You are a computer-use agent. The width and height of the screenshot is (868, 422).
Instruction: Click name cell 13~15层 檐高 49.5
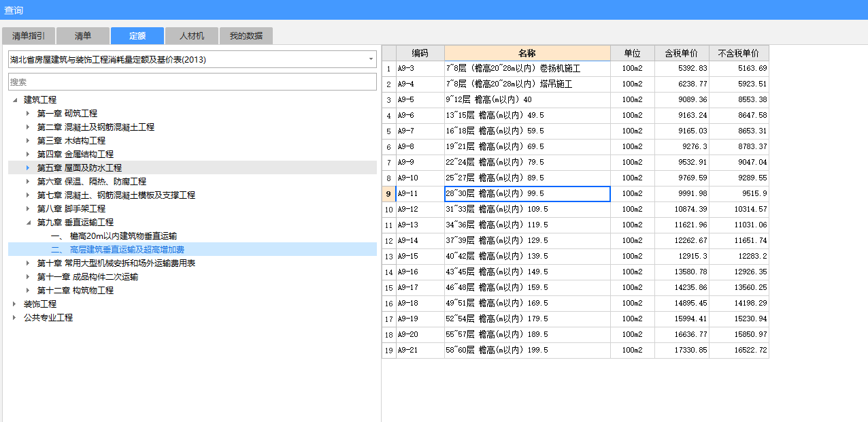click(527, 116)
